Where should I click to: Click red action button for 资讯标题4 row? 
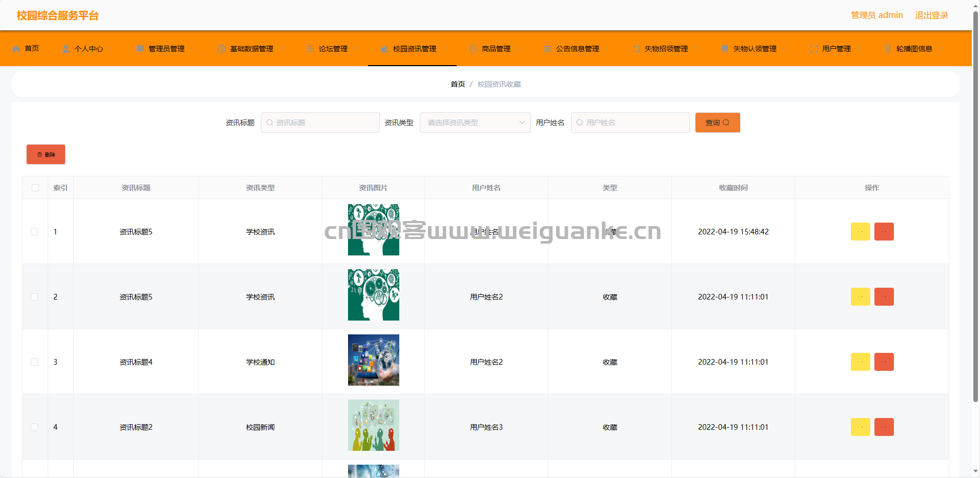coord(884,362)
